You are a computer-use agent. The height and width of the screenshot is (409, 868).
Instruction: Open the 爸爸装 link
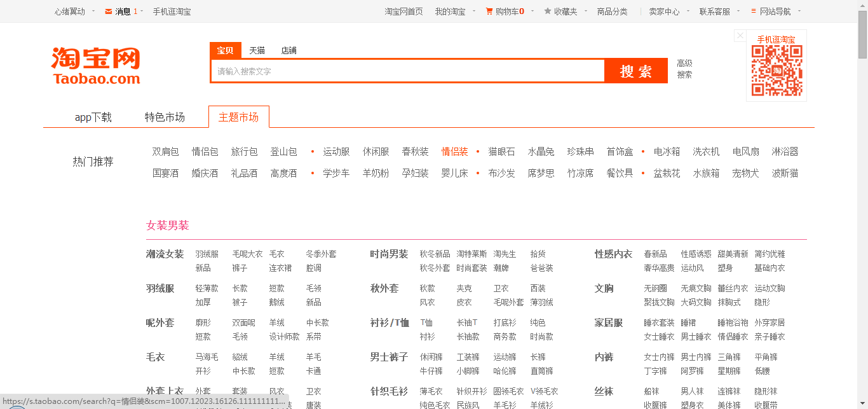point(541,268)
